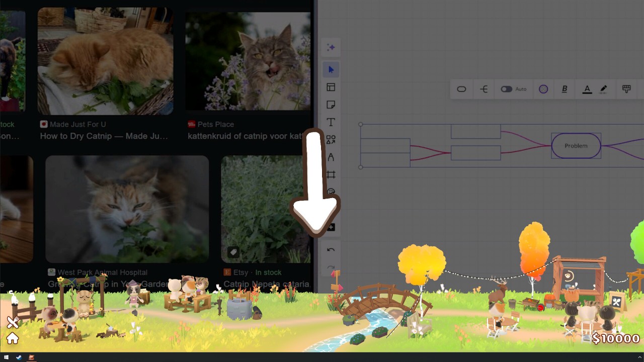Click the node border color circle
This screenshot has width=644, height=362.
pyautogui.click(x=543, y=89)
